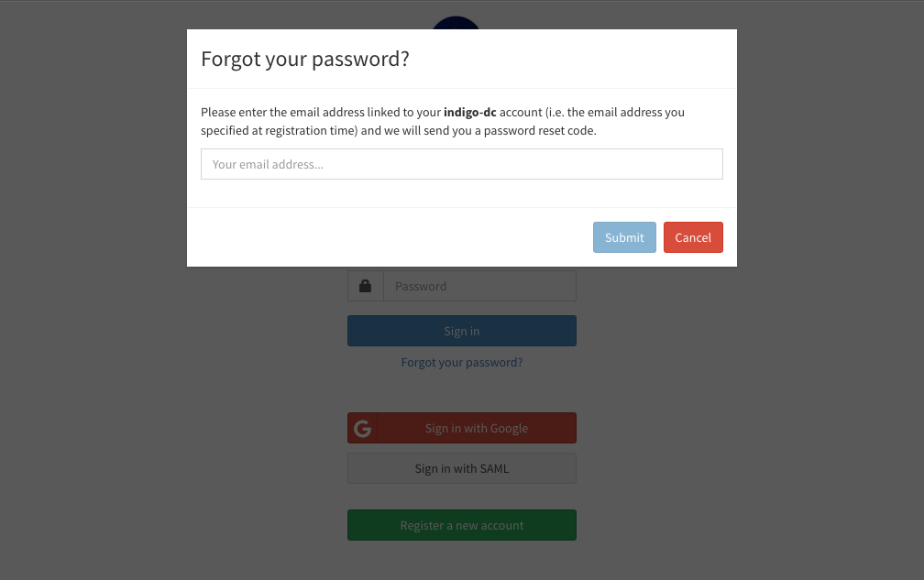Choose Sign in with SAML

pyautogui.click(x=461, y=468)
